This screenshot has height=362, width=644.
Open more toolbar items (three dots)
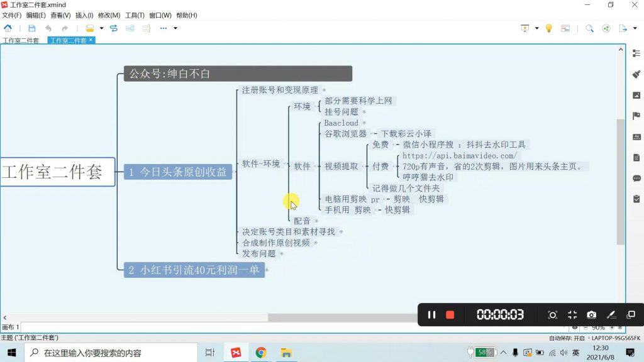164,28
